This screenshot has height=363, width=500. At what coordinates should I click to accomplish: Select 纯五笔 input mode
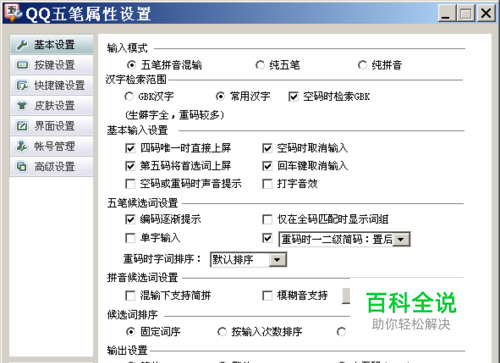[260, 65]
